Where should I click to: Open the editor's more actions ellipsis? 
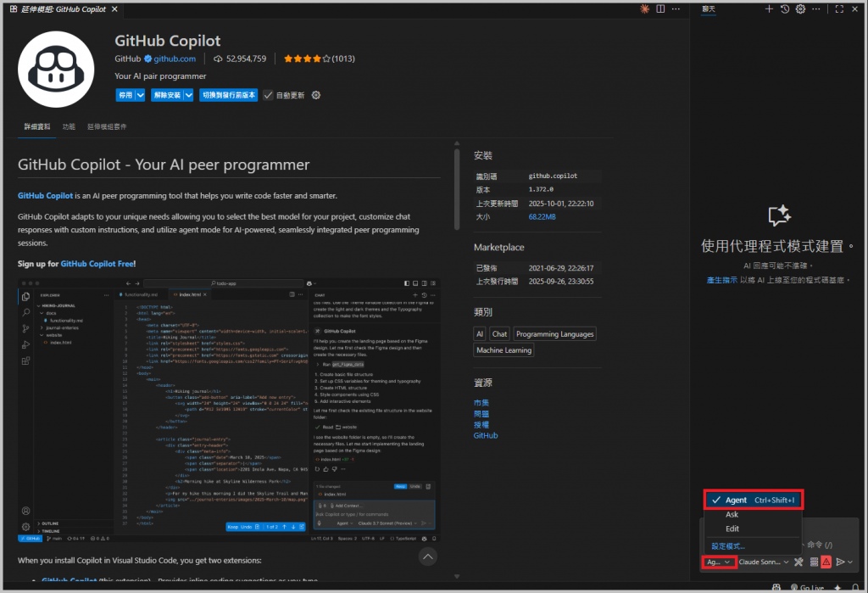pyautogui.click(x=676, y=8)
